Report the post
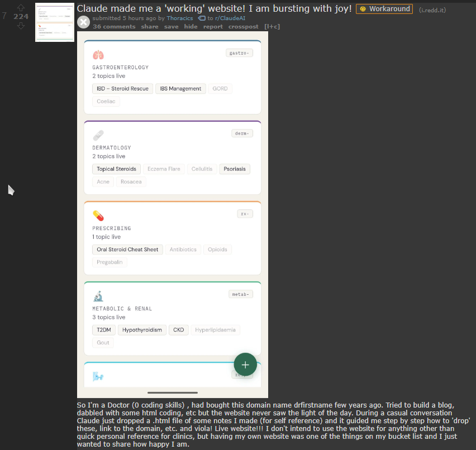 pyautogui.click(x=213, y=26)
